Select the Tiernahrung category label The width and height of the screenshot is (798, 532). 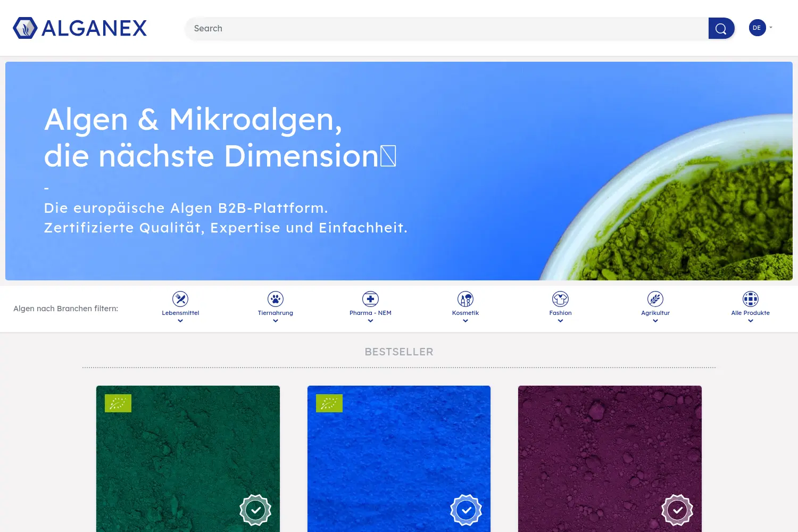pos(276,313)
